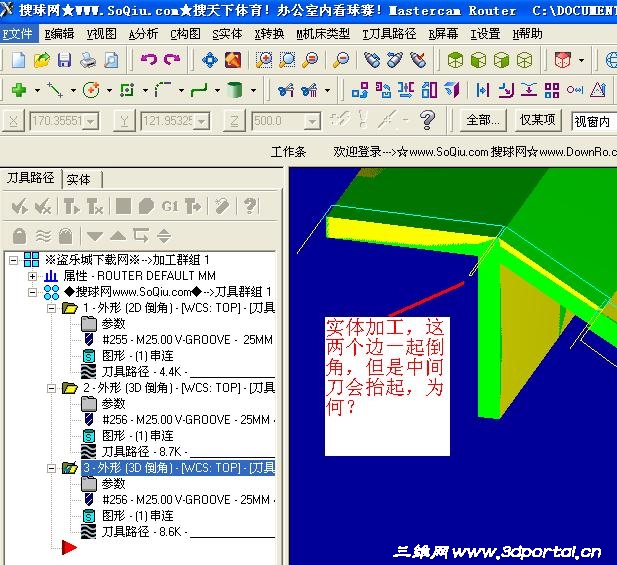Click the 视窗内 selection mode field
Viewport: 617px width, 565px height.
[594, 121]
